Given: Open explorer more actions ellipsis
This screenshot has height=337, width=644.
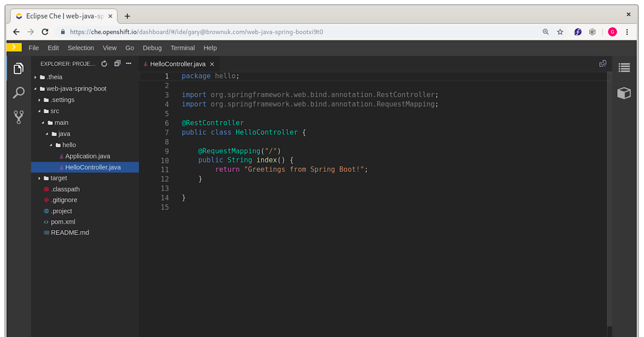Looking at the screenshot, I should [x=129, y=64].
